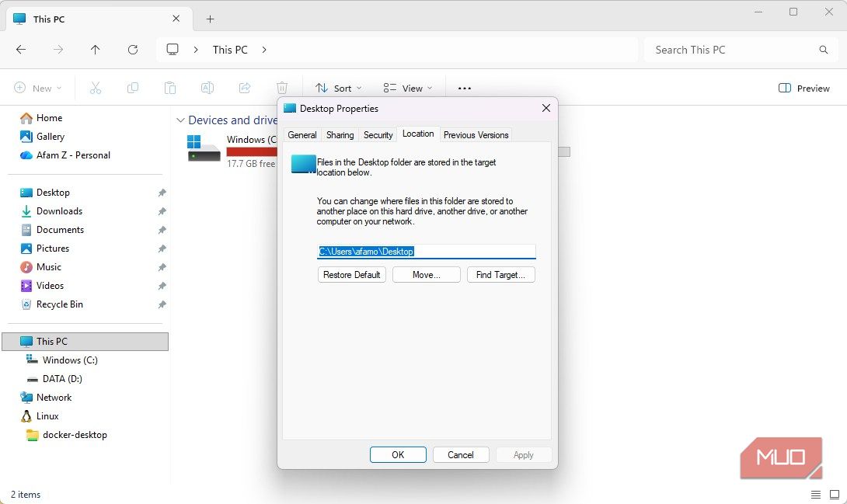Switch to details view icon in status bar

(x=816, y=494)
